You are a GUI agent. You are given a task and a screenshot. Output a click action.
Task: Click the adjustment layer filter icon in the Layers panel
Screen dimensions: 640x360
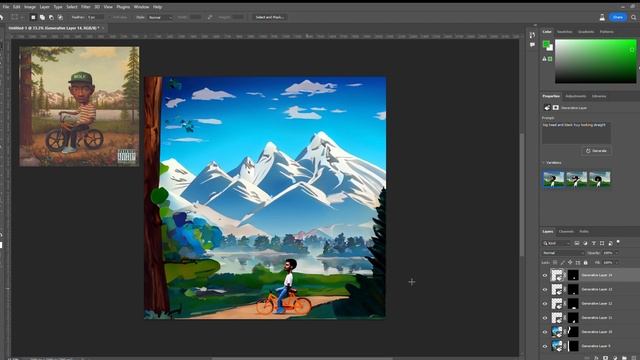click(x=585, y=243)
